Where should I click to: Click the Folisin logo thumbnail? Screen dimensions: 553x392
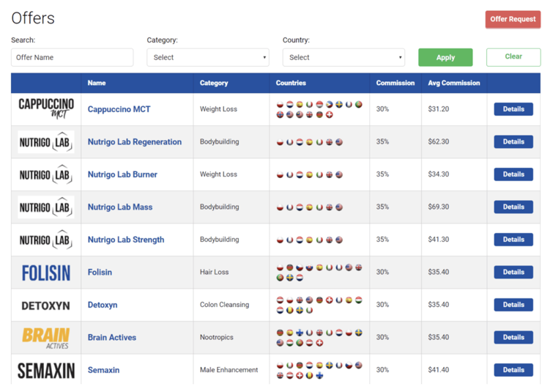click(x=46, y=273)
